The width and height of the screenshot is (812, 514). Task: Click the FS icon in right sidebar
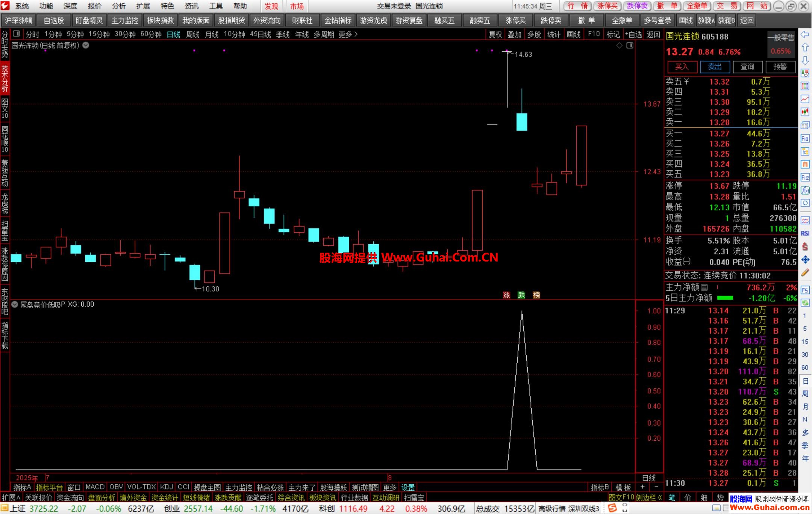pyautogui.click(x=805, y=290)
